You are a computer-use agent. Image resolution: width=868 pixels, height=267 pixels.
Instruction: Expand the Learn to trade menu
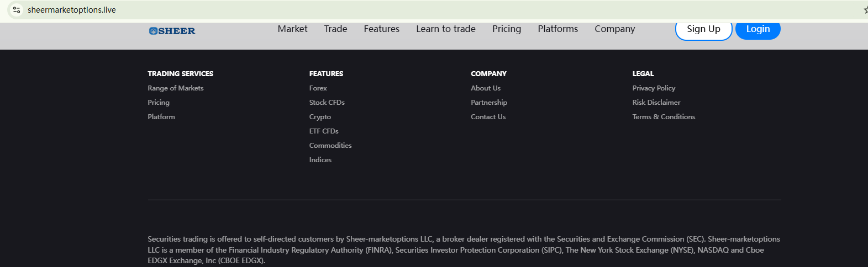[x=445, y=29]
